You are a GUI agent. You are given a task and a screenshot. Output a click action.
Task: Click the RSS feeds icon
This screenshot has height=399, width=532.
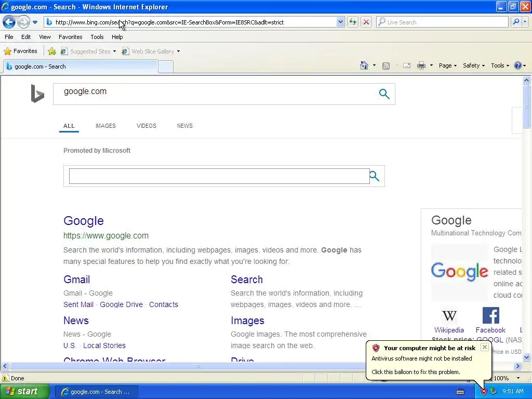386,66
